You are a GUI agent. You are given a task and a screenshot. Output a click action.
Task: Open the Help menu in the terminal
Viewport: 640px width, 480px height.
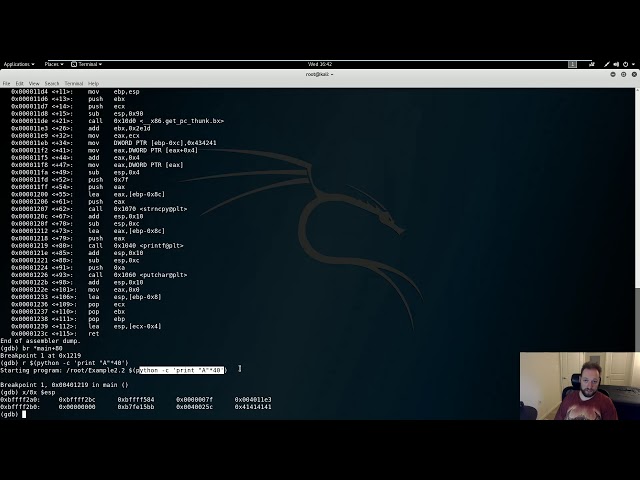93,83
